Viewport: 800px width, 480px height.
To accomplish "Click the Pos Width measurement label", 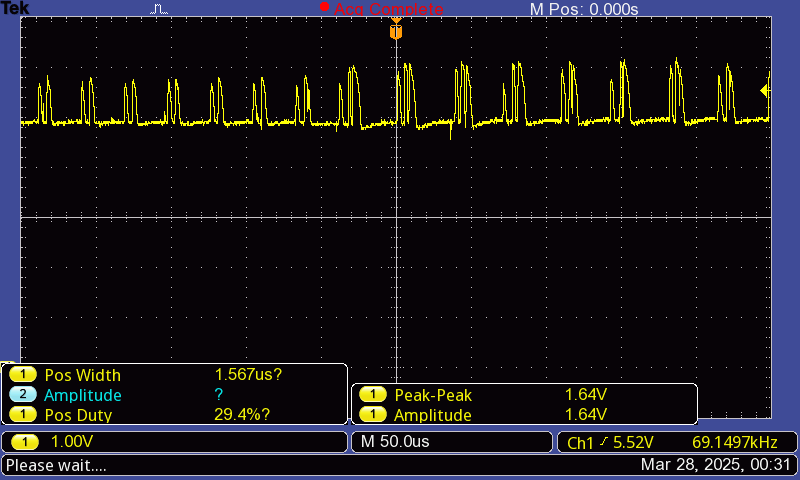I will point(83,375).
